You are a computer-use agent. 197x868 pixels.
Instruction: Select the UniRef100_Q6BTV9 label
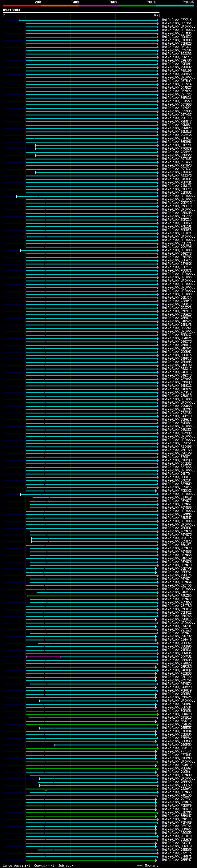176,569
